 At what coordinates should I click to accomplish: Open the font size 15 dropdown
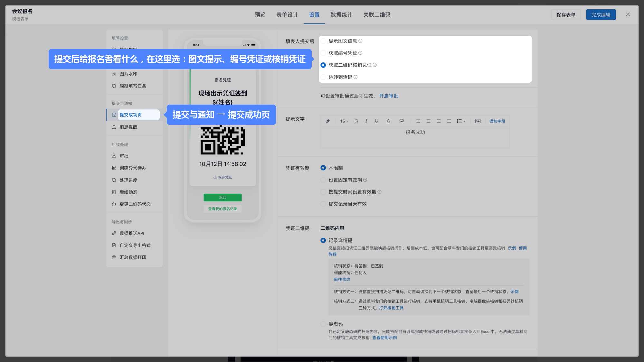344,121
